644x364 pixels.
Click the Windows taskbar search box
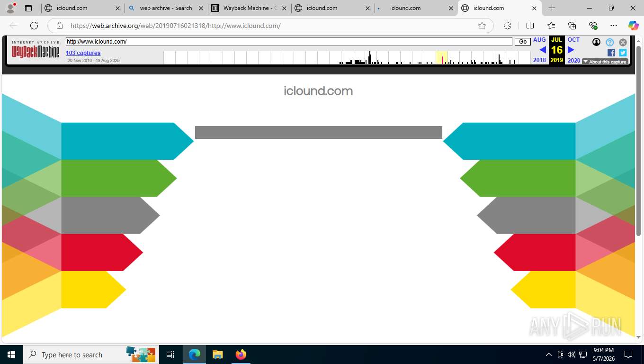[90, 355]
